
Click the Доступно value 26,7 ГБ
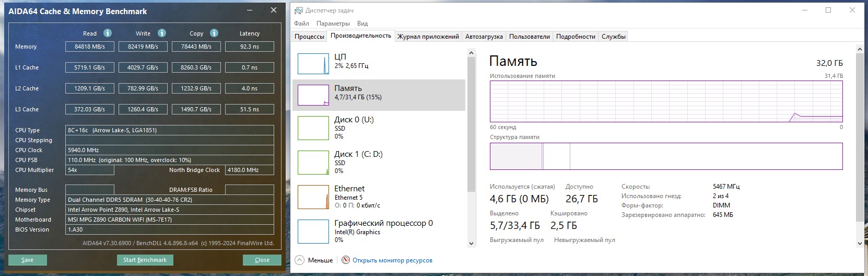[582, 199]
